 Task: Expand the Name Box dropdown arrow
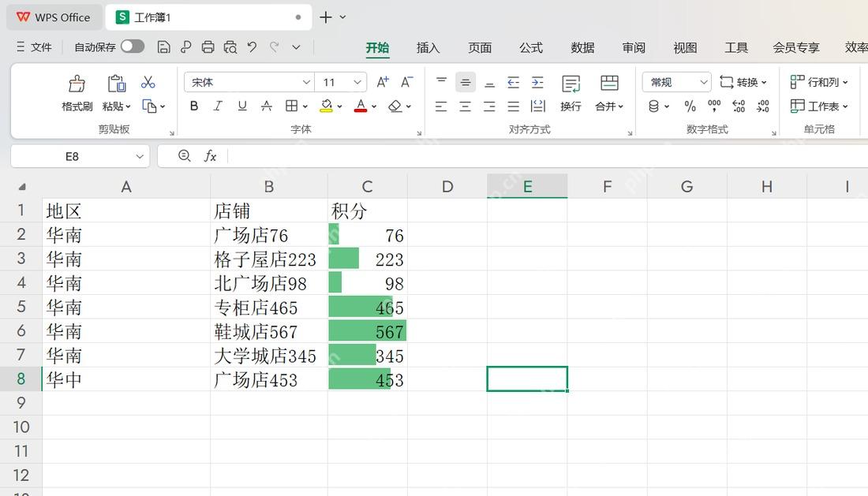pos(140,156)
